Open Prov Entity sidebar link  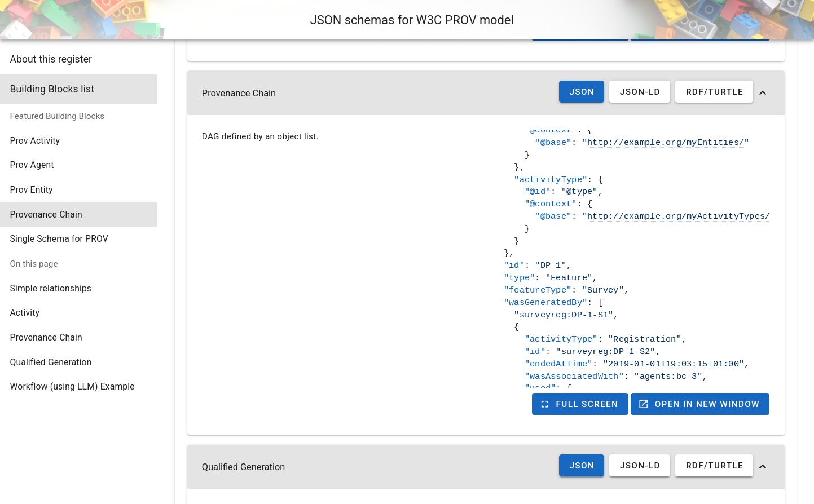pos(32,190)
